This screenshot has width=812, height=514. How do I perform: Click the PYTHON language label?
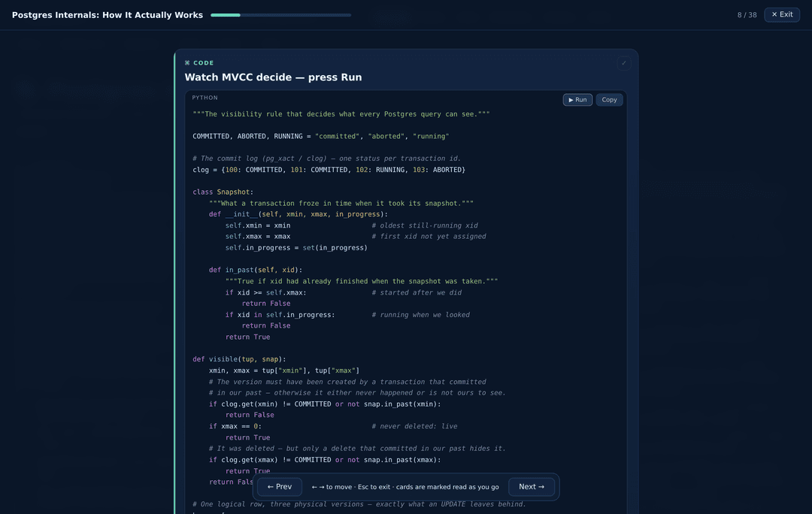click(x=205, y=97)
